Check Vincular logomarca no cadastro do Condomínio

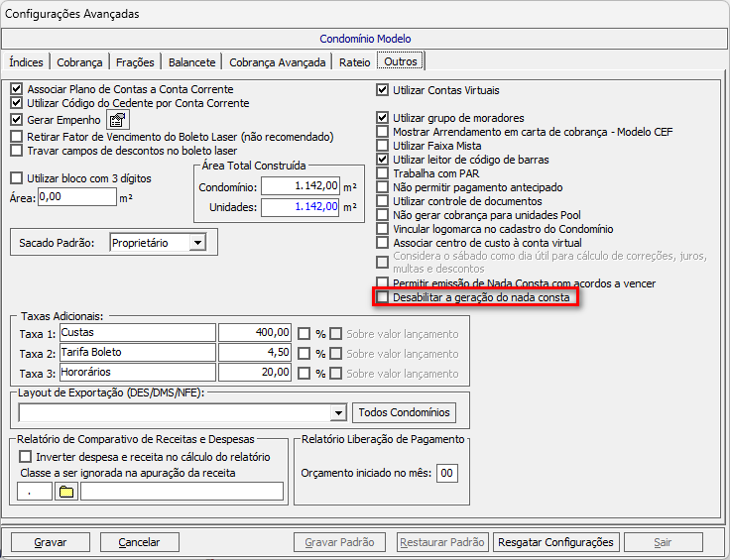382,229
